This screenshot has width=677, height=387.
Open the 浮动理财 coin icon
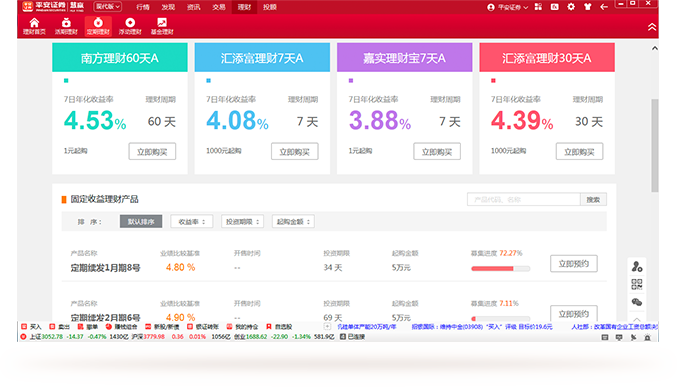(x=130, y=26)
